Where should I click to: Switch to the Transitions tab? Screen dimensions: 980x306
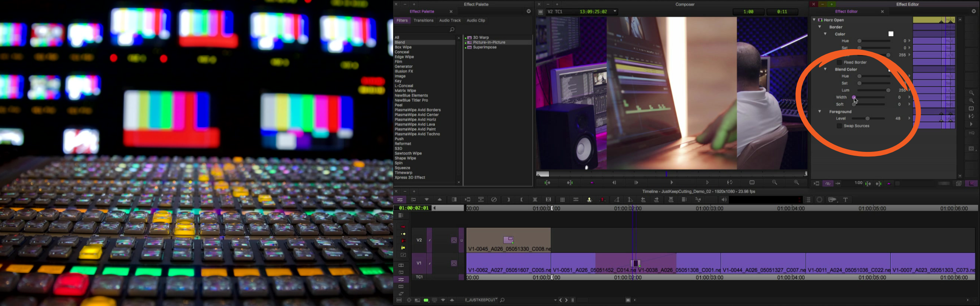[423, 21]
